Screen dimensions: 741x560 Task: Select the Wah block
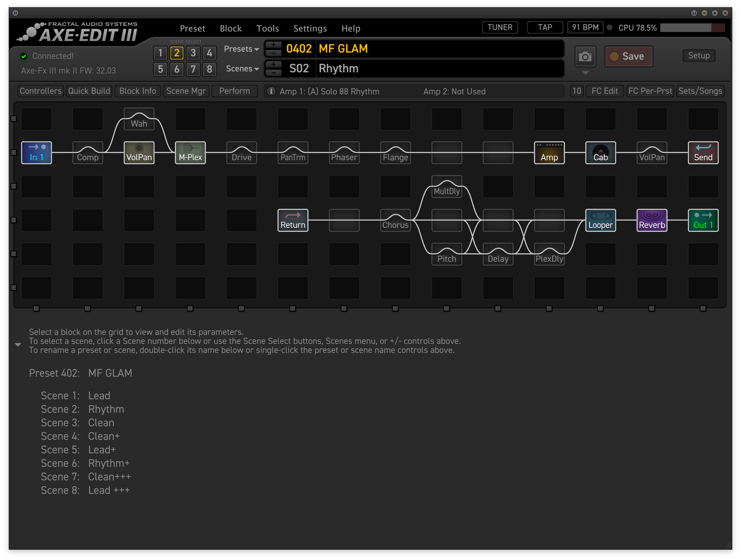tap(139, 119)
